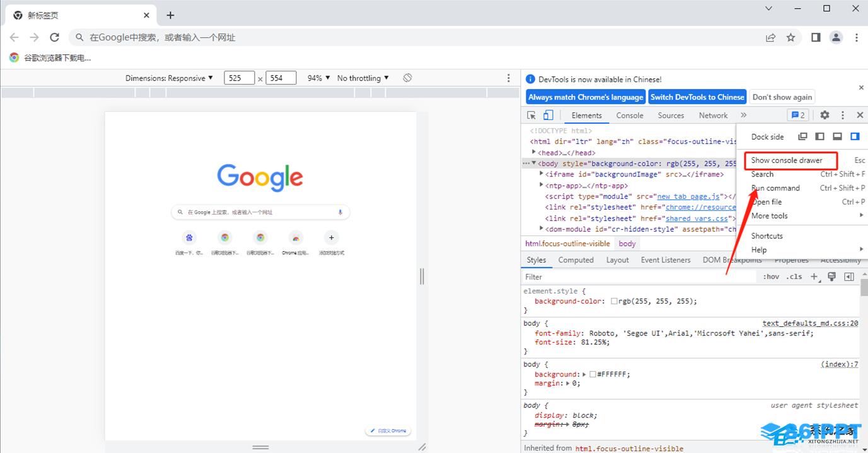Open No throttling dropdown
868x453 pixels.
(x=362, y=78)
